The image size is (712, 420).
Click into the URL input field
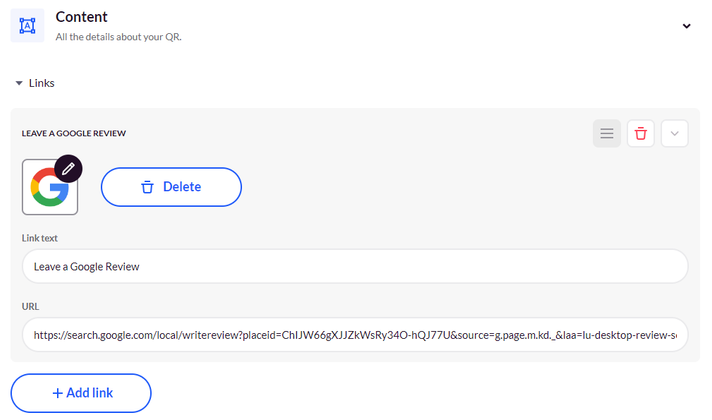[x=355, y=335]
